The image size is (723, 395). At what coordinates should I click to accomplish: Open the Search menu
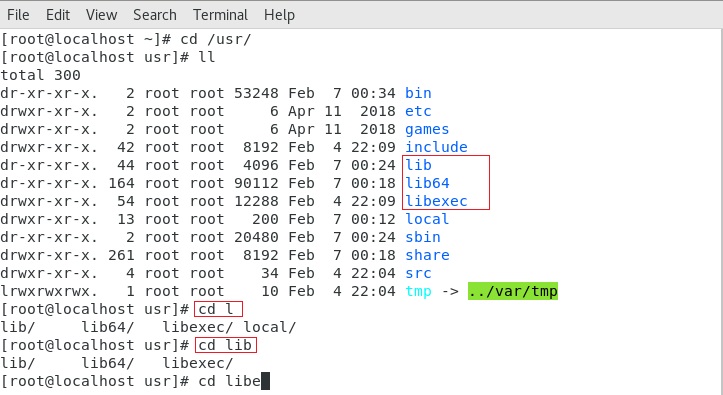click(x=154, y=15)
